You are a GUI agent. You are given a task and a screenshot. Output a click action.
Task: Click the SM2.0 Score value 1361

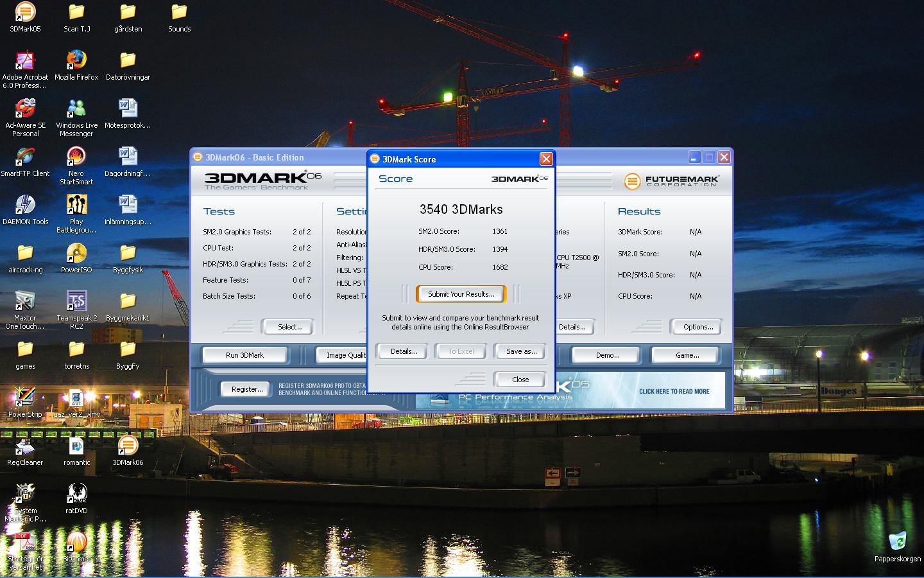tap(500, 231)
